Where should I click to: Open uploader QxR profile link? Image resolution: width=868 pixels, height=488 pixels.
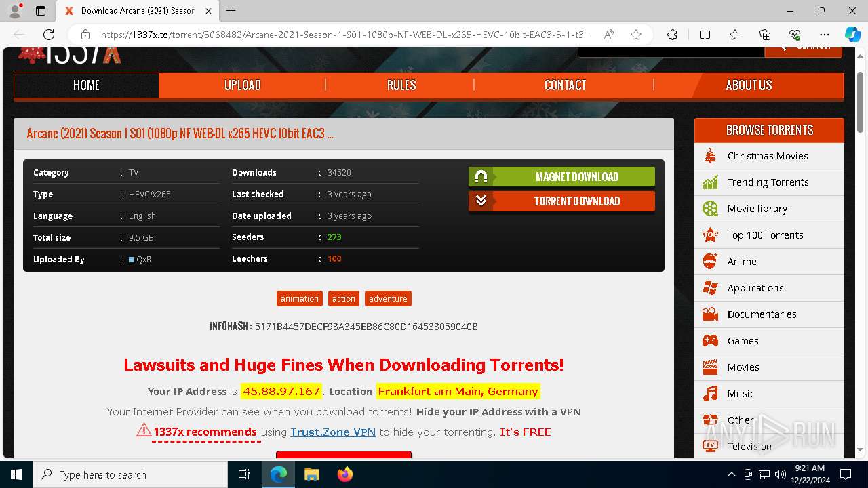tap(144, 259)
